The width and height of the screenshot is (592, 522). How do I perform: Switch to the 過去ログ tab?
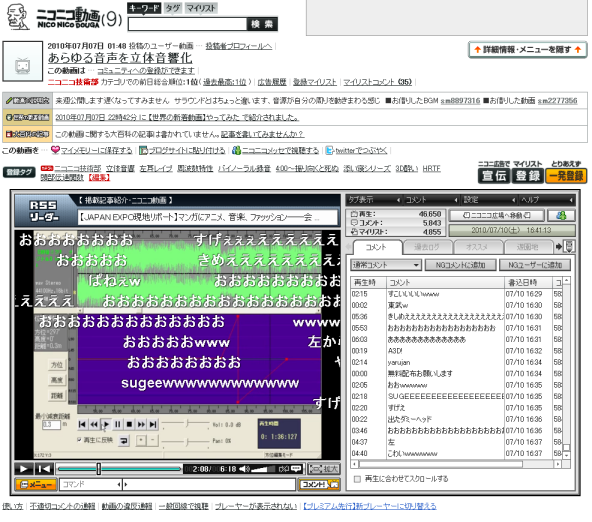[427, 247]
